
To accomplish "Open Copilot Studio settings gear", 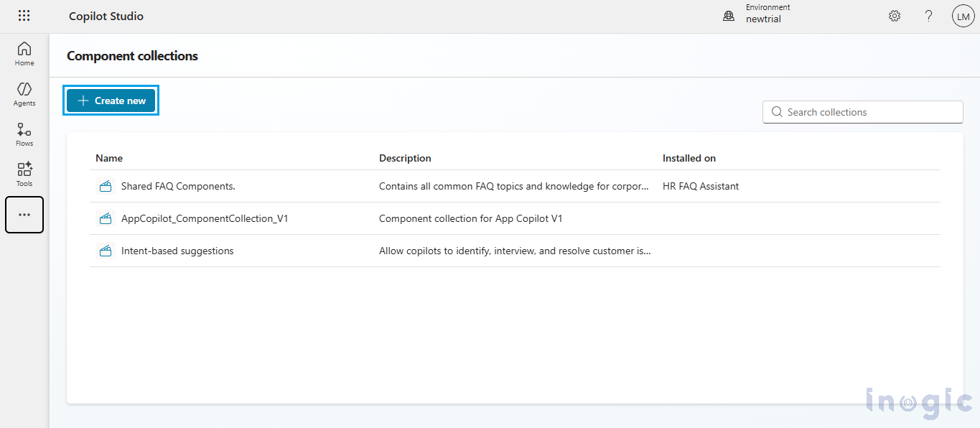I will 894,15.
